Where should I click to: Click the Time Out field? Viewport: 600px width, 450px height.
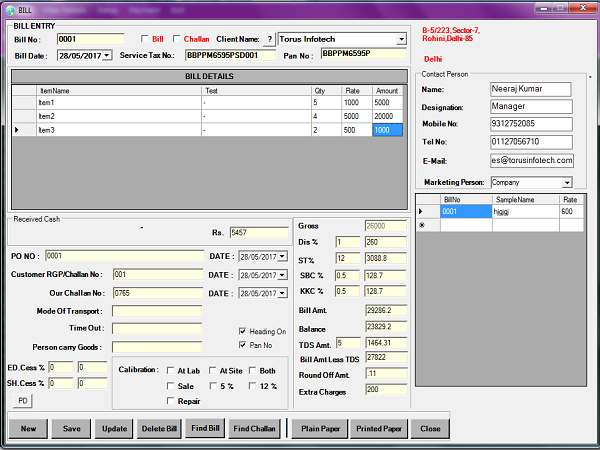(x=157, y=328)
